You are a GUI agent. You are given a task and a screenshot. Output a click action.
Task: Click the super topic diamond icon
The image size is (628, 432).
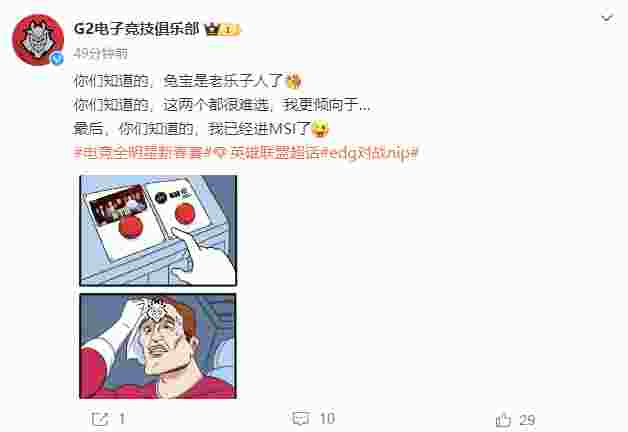point(219,153)
